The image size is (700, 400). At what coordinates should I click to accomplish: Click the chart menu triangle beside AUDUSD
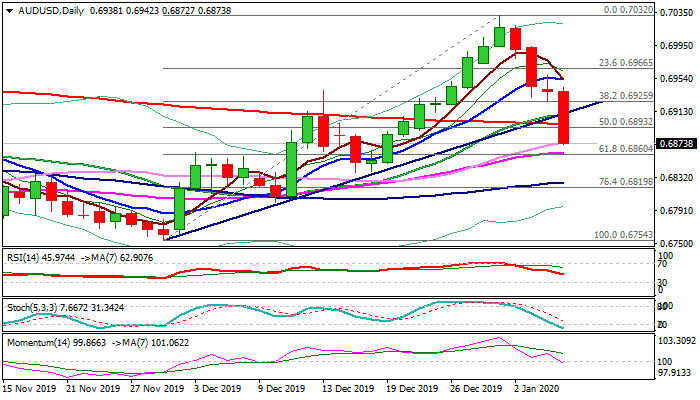9,11
